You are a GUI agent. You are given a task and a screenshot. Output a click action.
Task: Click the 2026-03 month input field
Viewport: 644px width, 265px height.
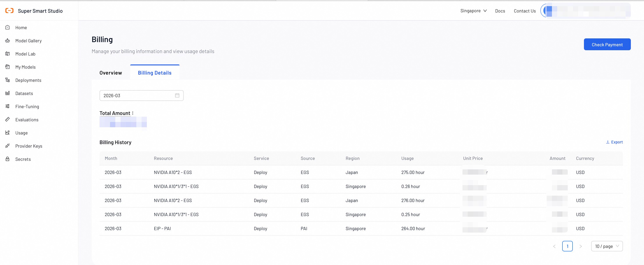142,95
